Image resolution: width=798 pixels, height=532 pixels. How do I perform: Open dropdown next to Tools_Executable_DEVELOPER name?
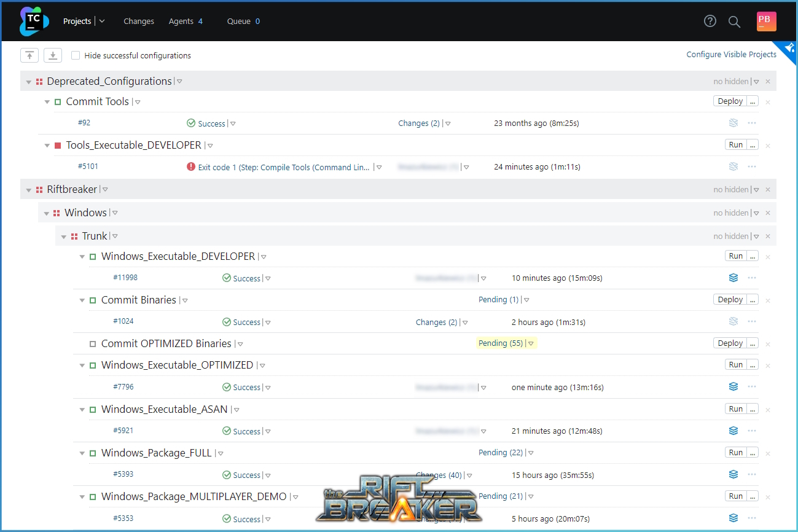tap(210, 146)
